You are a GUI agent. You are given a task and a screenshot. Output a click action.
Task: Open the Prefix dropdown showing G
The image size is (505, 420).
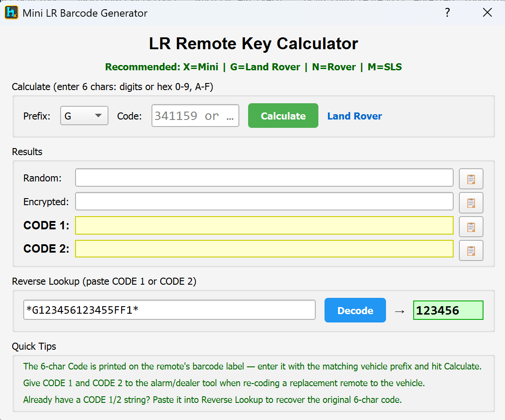tap(84, 116)
